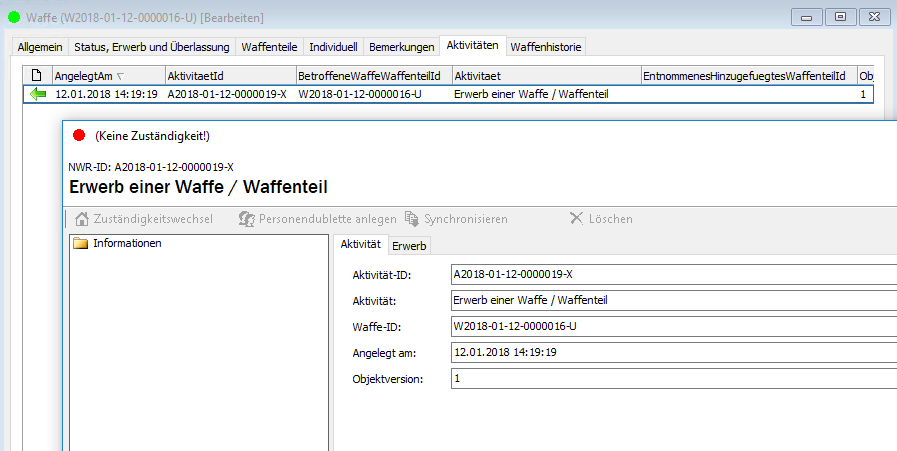This screenshot has height=451, width=897.
Task: Click the Waffe-ID text field
Action: pyautogui.click(x=672, y=326)
